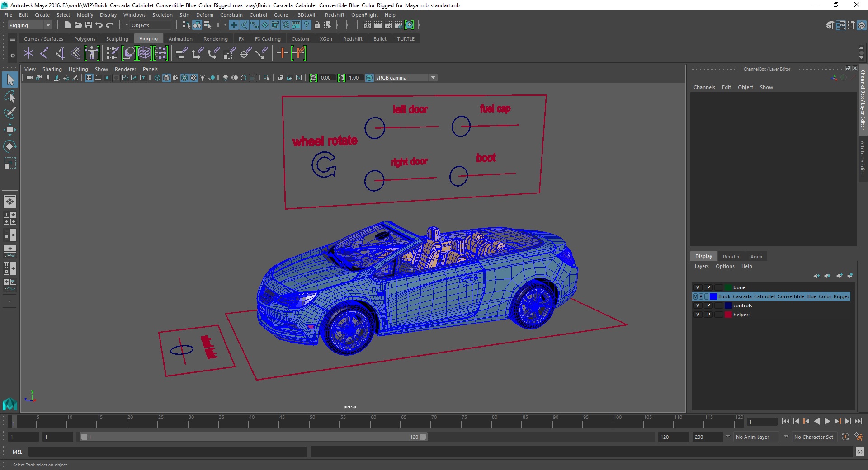The height and width of the screenshot is (470, 868).
Task: Open the Channels menu in Channel Box
Action: point(704,87)
